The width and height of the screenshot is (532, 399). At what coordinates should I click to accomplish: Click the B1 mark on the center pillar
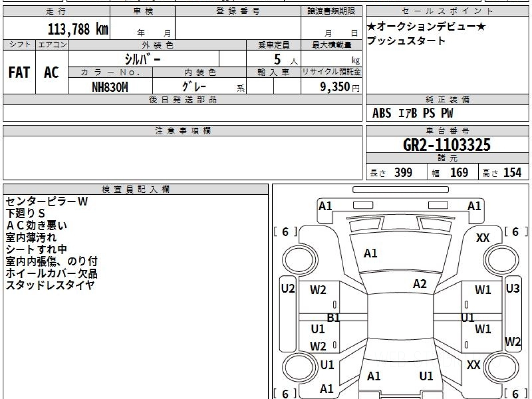click(333, 318)
